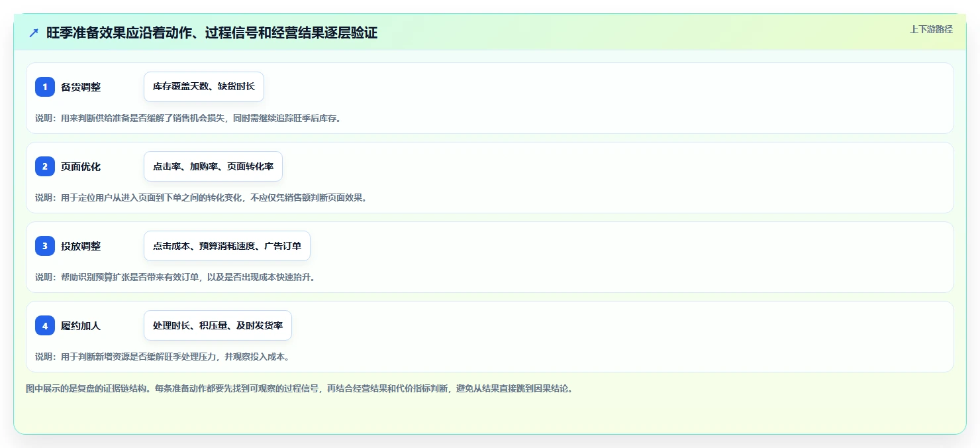
Task: Click the 备货调整 description about 销售机会损失
Action: click(x=188, y=118)
